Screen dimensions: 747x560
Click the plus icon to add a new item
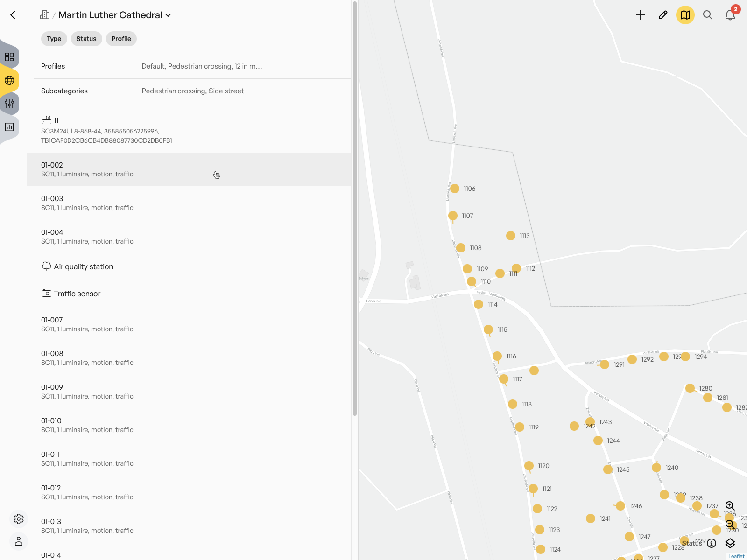(640, 15)
